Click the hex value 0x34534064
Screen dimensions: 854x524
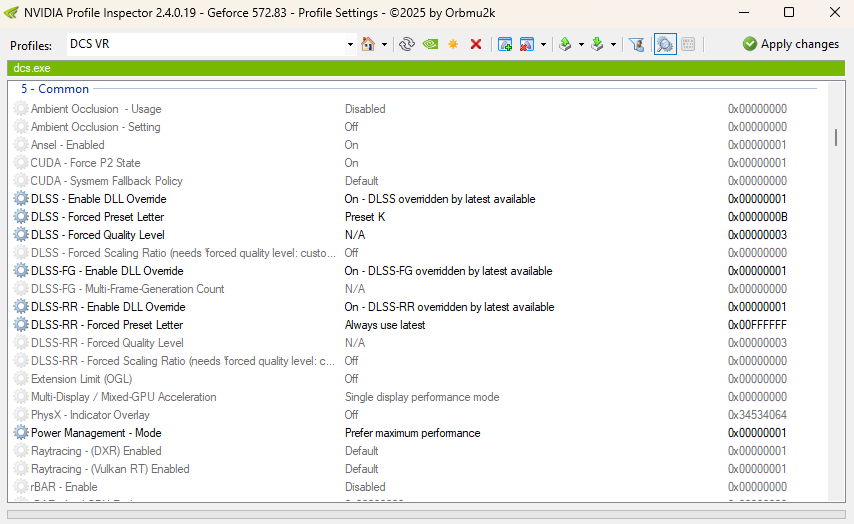[x=757, y=415]
